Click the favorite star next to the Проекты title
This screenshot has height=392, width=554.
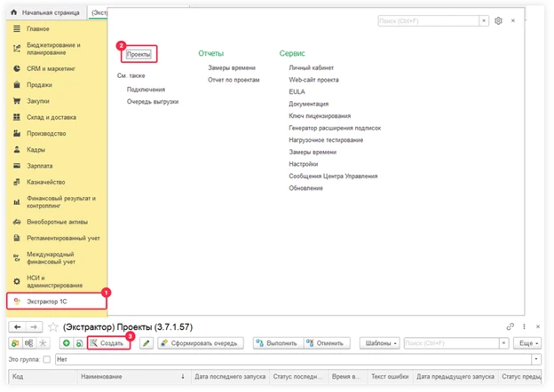pos(53,326)
